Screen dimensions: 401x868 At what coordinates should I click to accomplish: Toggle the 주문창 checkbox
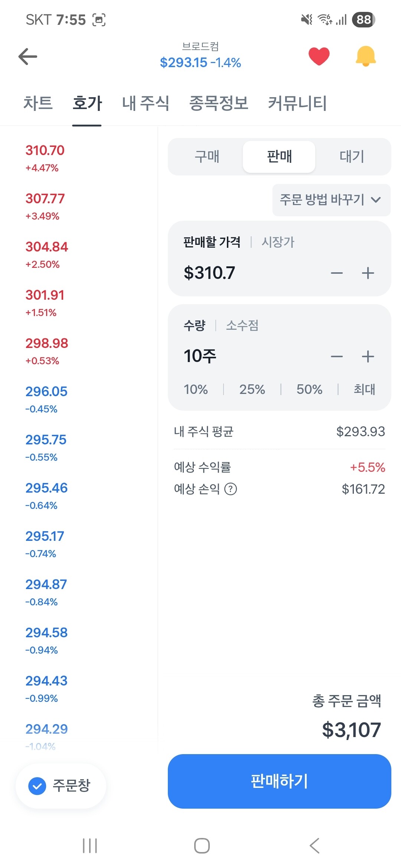coord(38,786)
